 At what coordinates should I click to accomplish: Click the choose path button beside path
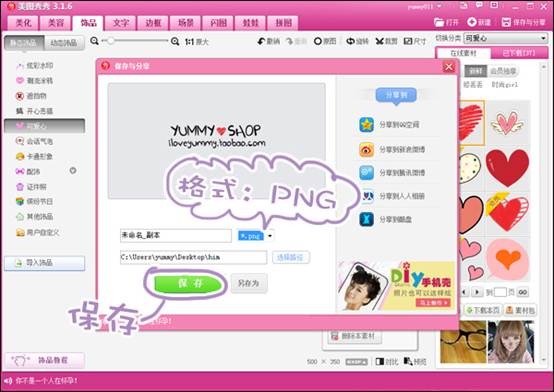click(x=290, y=257)
